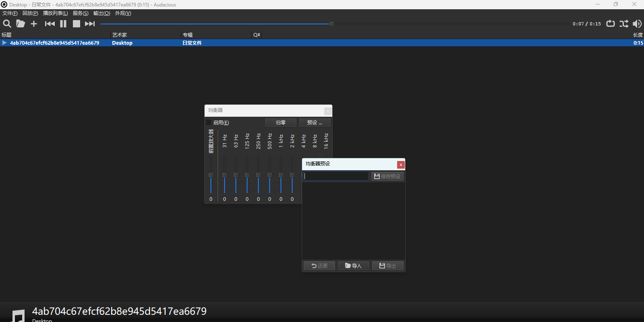Click the search library magnifier icon
Viewport: 644px width, 322px height.
[x=7, y=24]
